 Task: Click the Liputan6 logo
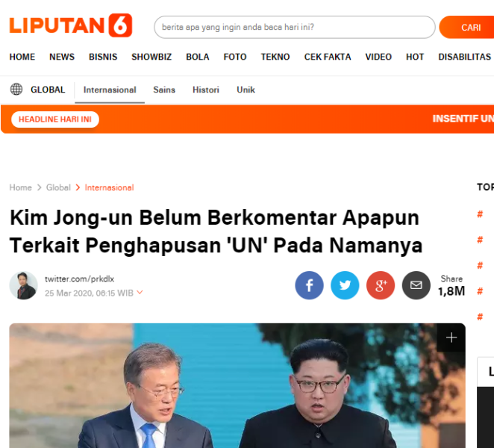click(71, 25)
